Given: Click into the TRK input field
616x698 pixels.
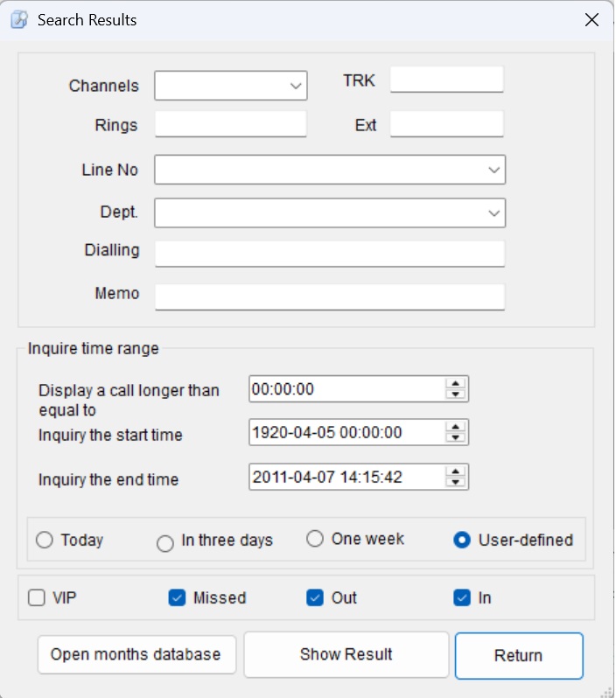Looking at the screenshot, I should tap(446, 80).
